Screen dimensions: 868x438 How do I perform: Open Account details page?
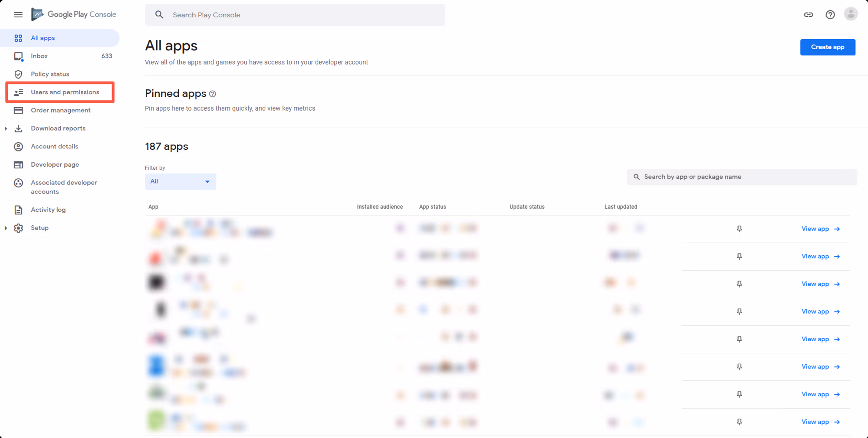pos(60,147)
